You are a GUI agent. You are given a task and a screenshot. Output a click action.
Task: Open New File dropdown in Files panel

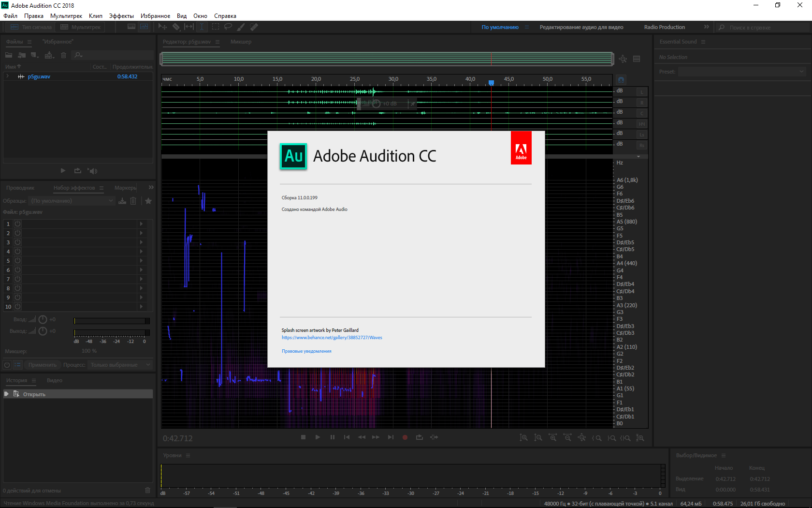pyautogui.click(x=35, y=55)
